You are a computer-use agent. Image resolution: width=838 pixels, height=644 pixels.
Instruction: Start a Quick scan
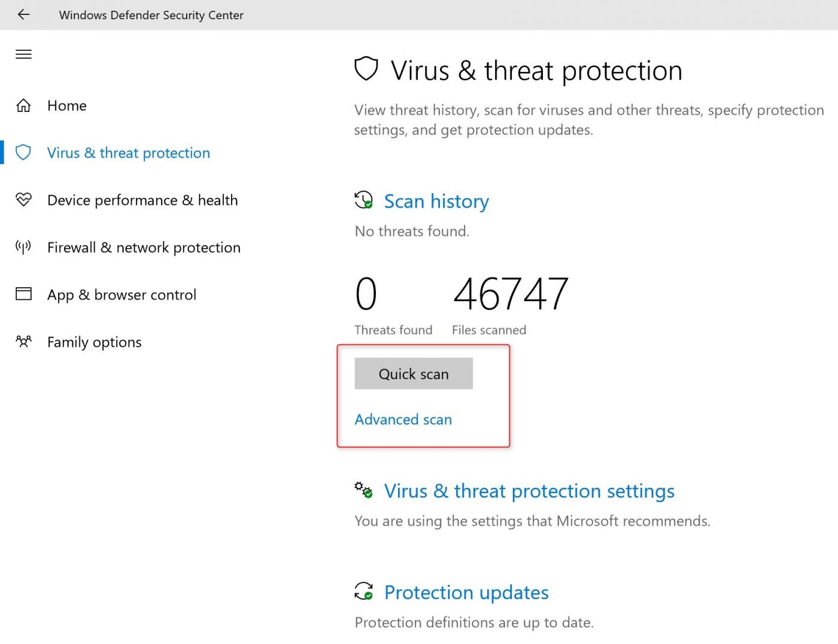[x=413, y=373]
